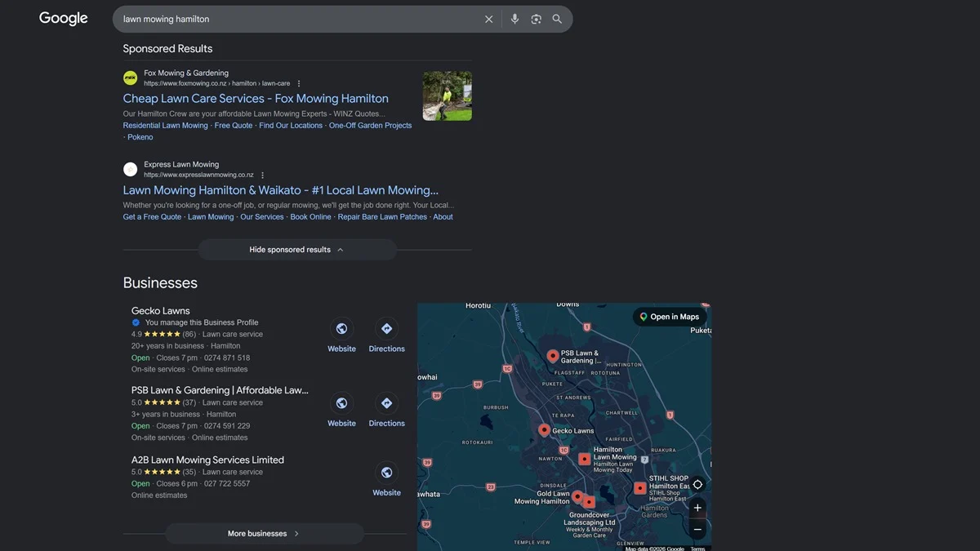Select Hamilton Lawn Mowing map marker
Screen dimensions: 980x551
click(x=585, y=459)
